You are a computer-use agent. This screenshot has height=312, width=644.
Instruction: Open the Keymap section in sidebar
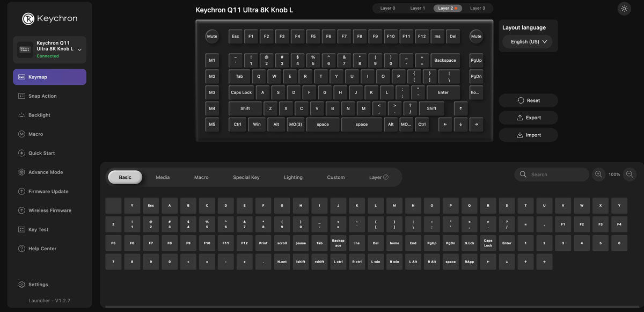point(49,77)
